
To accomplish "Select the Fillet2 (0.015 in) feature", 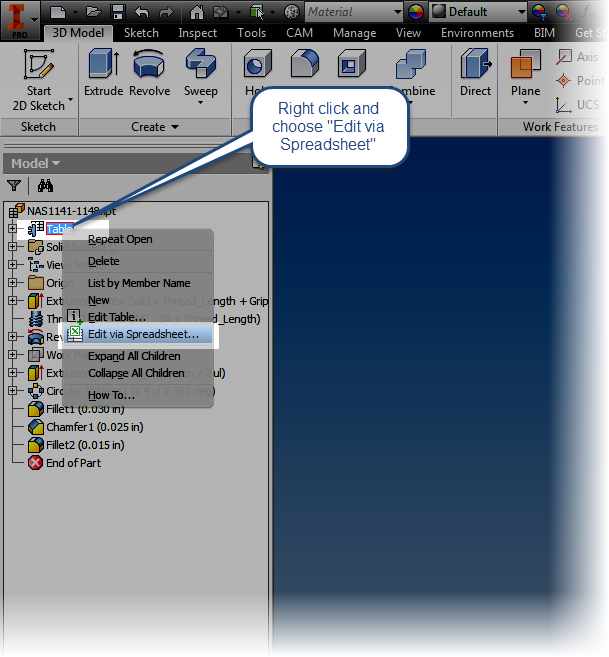I will pos(77,445).
